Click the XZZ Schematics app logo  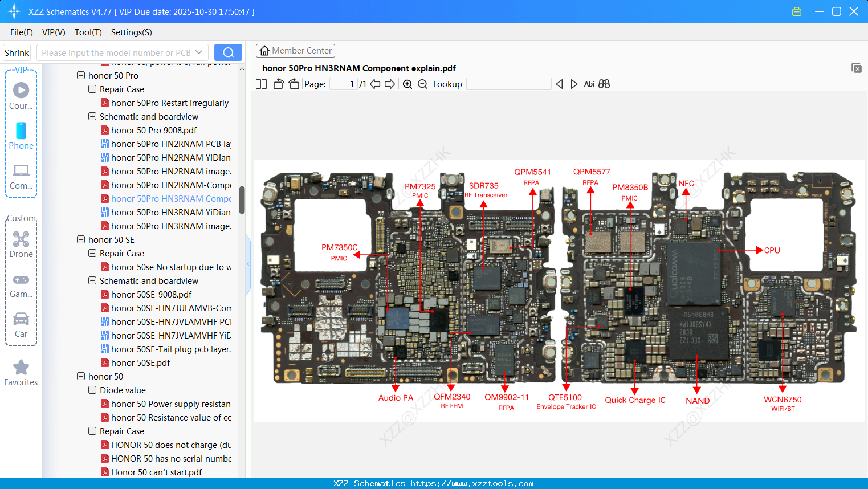14,11
